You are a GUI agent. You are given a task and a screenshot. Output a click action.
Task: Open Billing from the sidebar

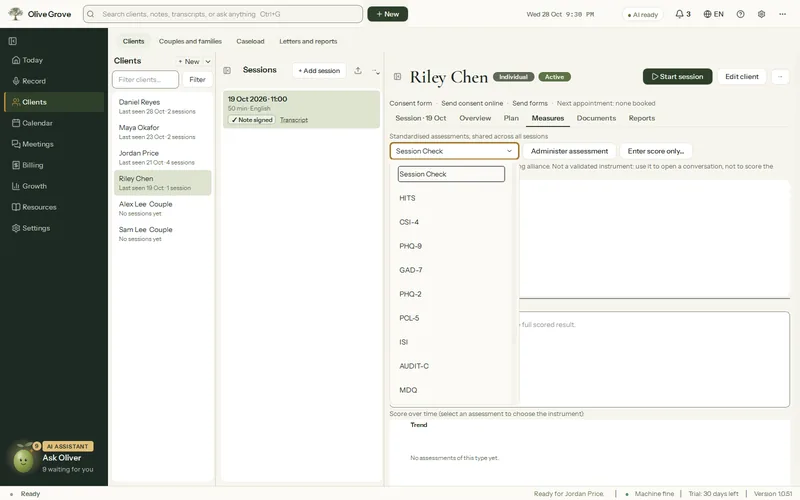coord(54,165)
